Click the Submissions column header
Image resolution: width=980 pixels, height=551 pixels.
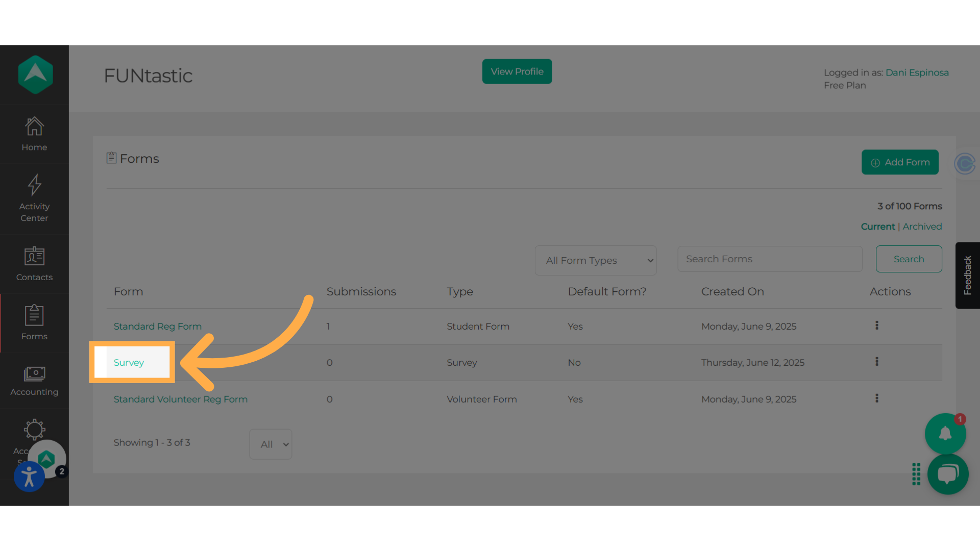tap(361, 291)
